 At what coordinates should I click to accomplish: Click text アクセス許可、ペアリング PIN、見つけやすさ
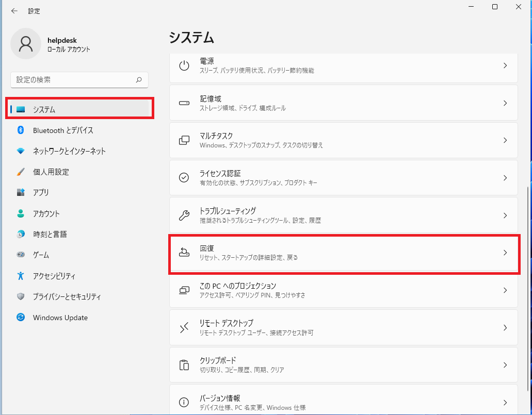(252, 295)
